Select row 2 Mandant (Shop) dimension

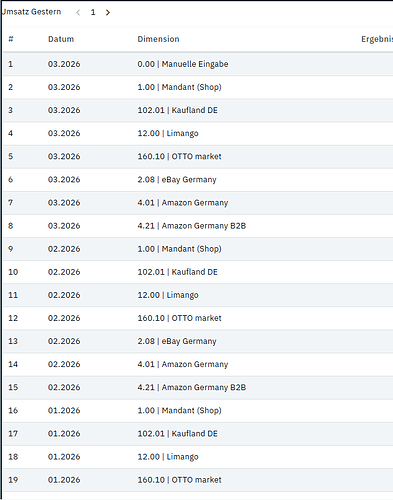point(180,87)
